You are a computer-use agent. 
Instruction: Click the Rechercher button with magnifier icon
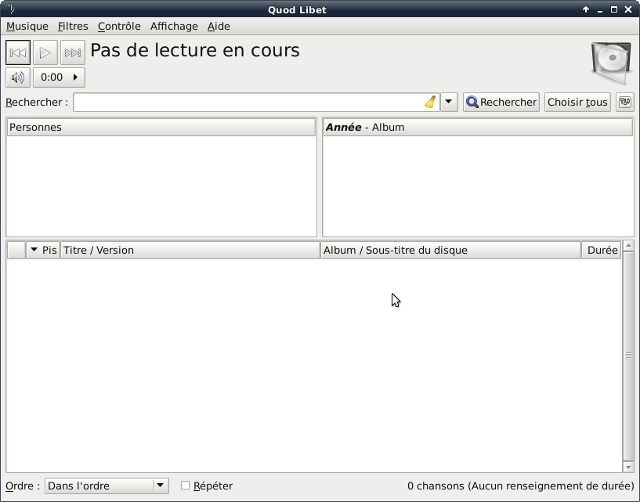pyautogui.click(x=501, y=102)
